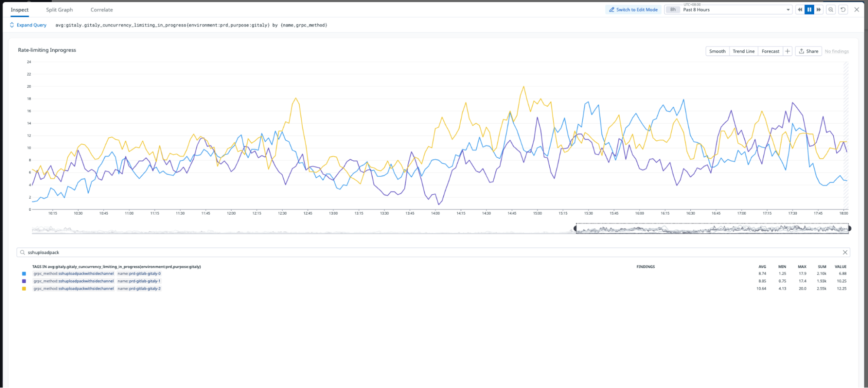868x388 pixels.
Task: Step the time range forward
Action: tap(819, 10)
